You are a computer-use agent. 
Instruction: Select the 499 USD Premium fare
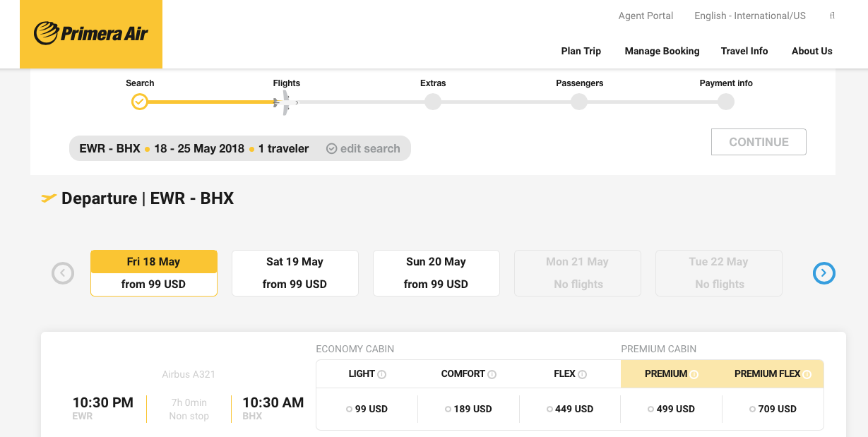coord(671,409)
